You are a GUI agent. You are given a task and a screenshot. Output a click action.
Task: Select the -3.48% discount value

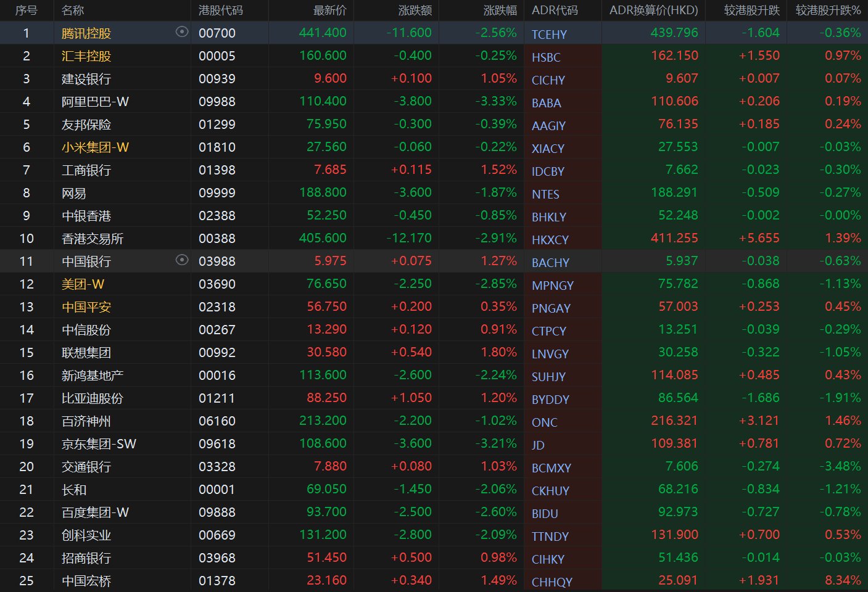point(840,466)
